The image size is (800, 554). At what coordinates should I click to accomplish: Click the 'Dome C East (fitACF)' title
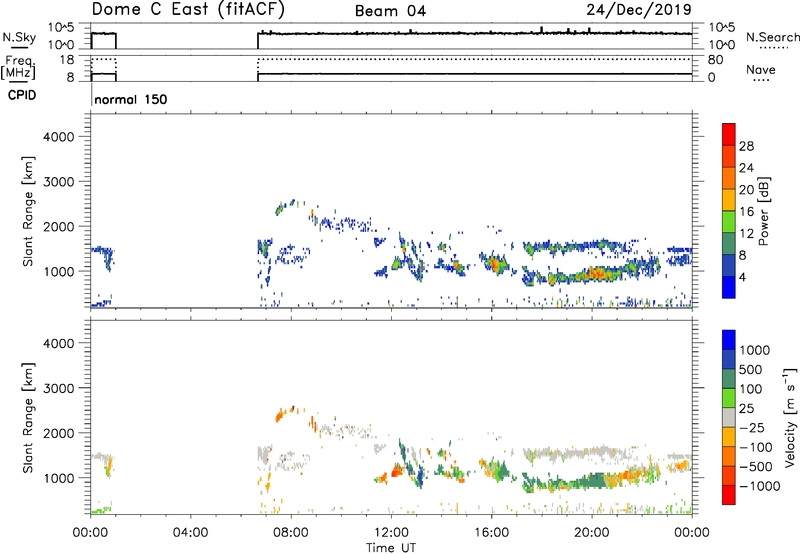(188, 9)
